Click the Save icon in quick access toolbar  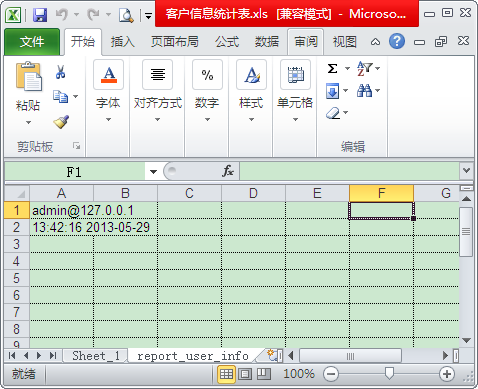[40, 15]
